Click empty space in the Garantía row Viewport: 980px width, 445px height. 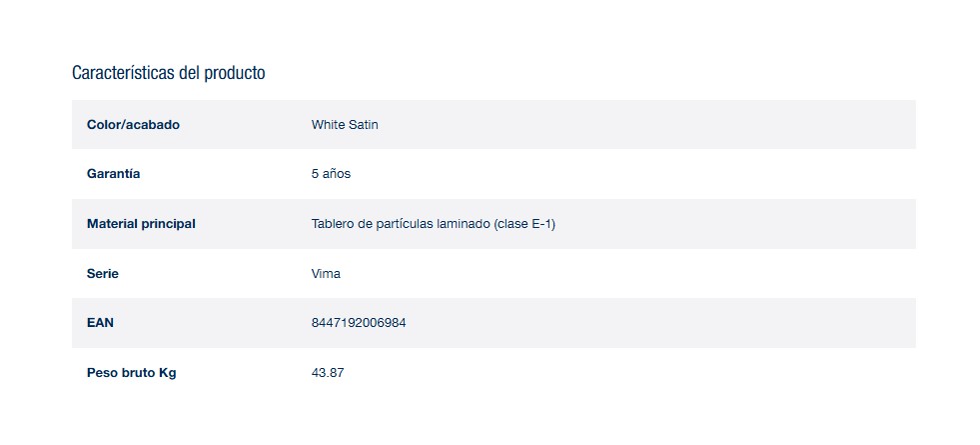tap(699, 174)
